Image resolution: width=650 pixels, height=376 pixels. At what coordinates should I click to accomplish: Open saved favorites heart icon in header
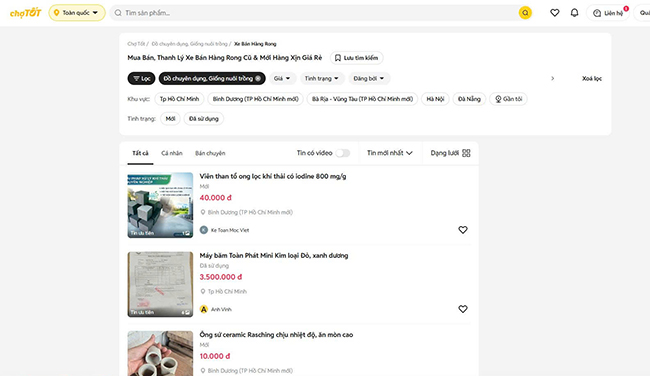click(x=554, y=13)
